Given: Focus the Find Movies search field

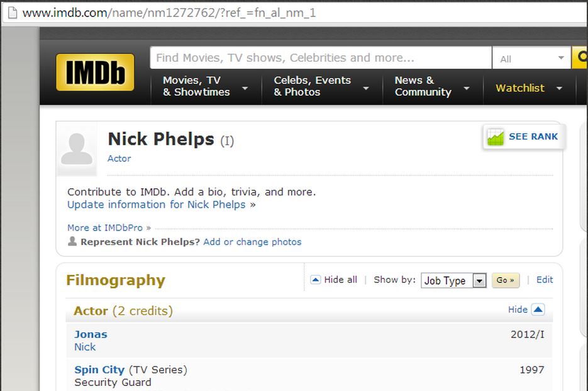Looking at the screenshot, I should pos(321,58).
